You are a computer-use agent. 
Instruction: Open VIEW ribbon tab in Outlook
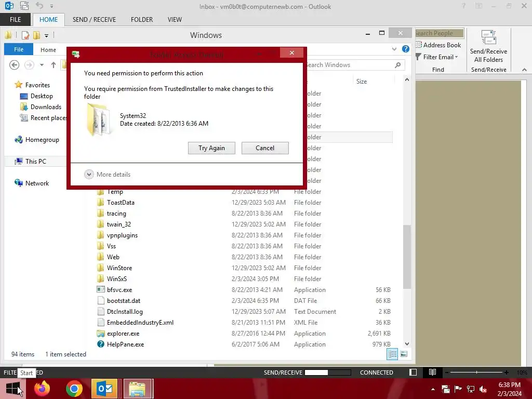175,20
